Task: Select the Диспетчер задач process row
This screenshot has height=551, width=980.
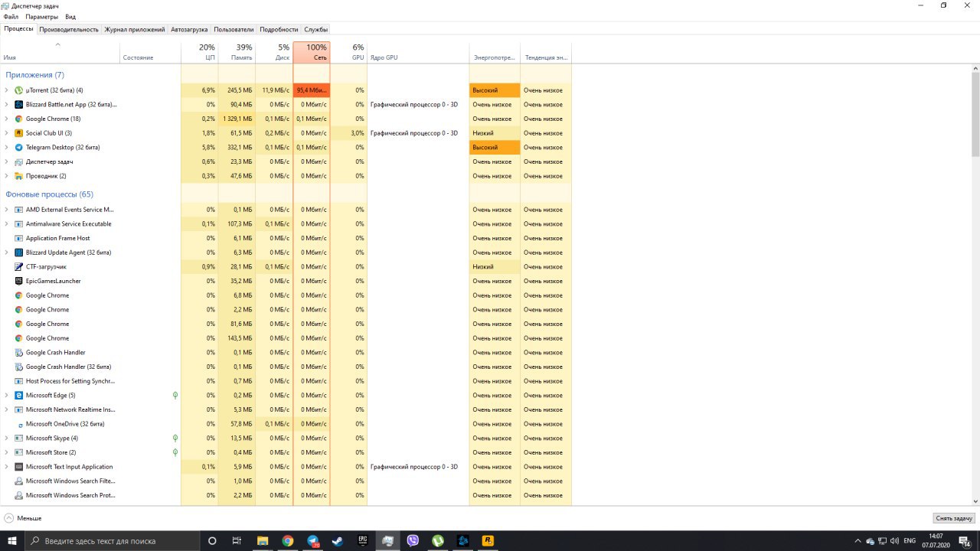Action: [286, 161]
